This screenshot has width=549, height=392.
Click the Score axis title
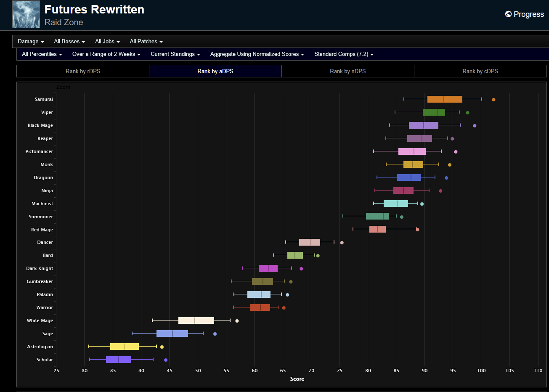pos(297,379)
